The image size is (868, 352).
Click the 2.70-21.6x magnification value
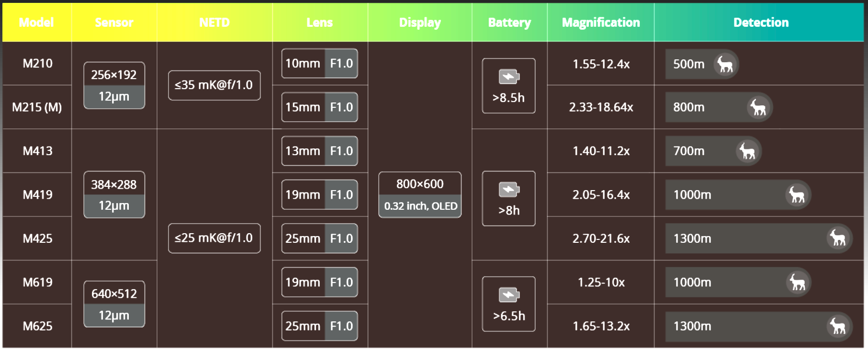601,238
